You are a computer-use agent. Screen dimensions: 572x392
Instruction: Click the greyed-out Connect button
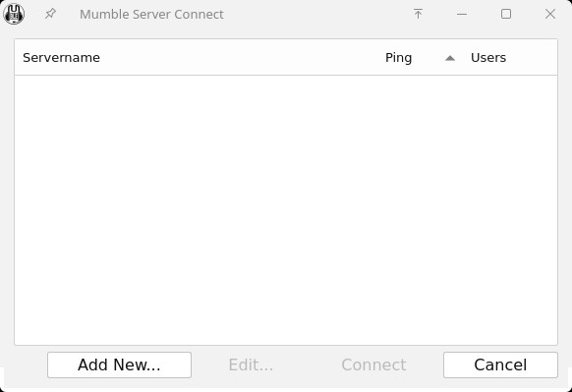373,364
